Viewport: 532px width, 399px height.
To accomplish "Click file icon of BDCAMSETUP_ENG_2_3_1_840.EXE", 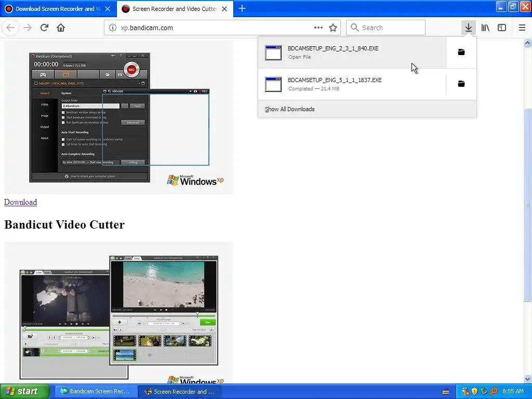I will coord(273,52).
